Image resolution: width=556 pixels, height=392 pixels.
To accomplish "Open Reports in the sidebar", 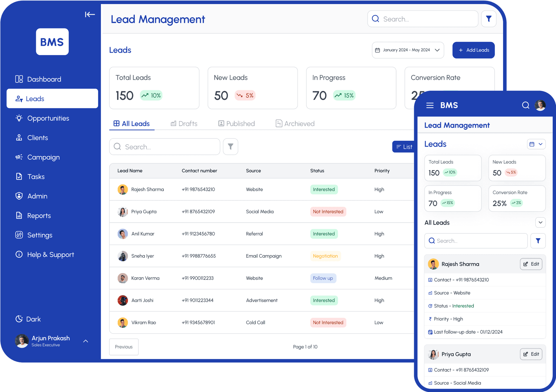I will pyautogui.click(x=39, y=216).
